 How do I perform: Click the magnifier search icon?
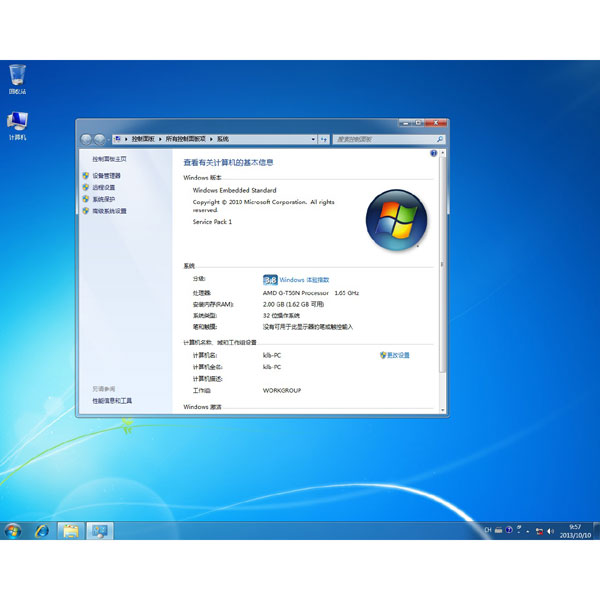440,139
